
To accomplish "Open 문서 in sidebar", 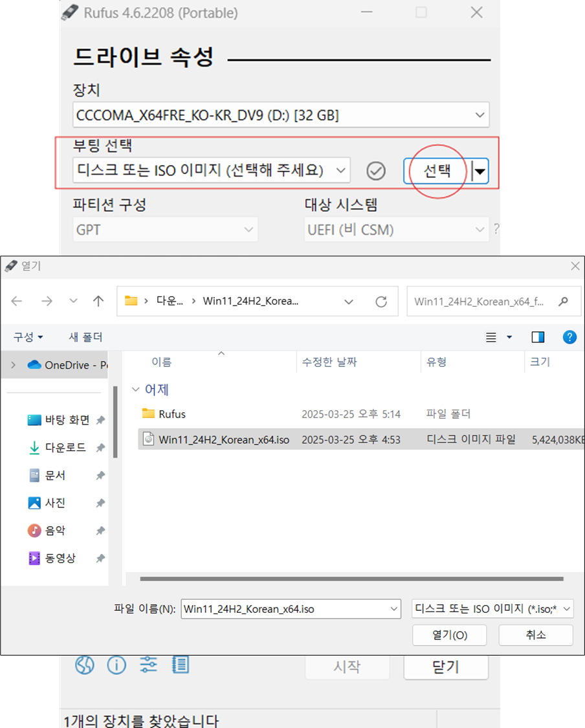I will tap(65, 475).
